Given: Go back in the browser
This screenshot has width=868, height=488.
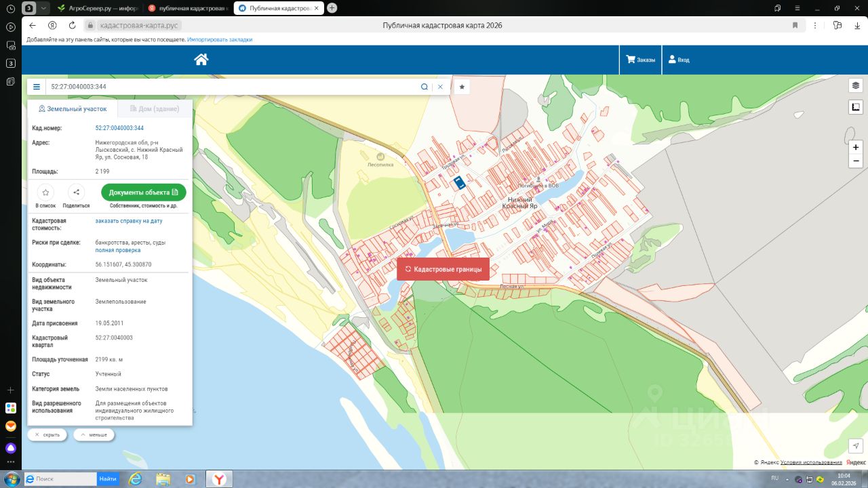Looking at the screenshot, I should (x=32, y=25).
